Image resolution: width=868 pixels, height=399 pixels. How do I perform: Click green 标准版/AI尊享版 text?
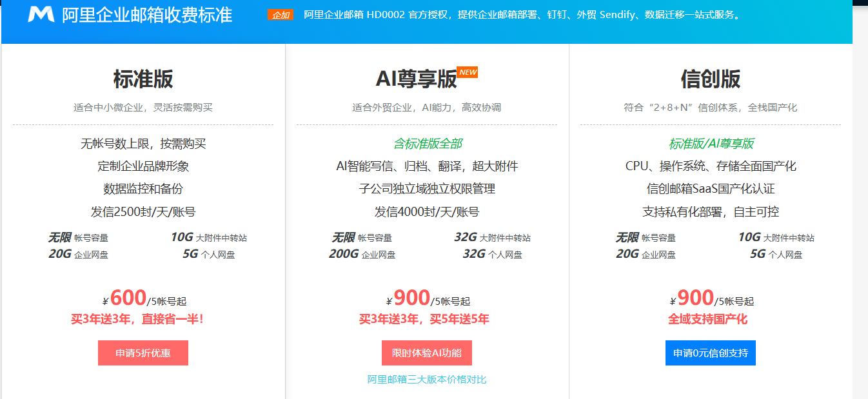pyautogui.click(x=711, y=144)
